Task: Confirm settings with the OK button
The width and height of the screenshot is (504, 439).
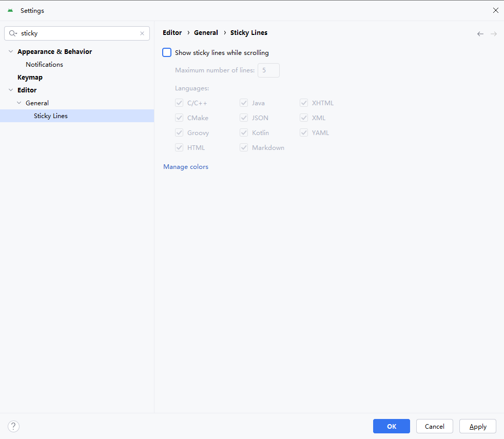Action: click(x=392, y=427)
